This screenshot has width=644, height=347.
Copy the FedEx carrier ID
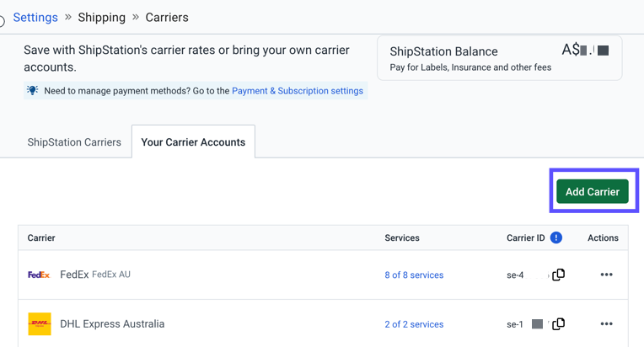click(558, 275)
